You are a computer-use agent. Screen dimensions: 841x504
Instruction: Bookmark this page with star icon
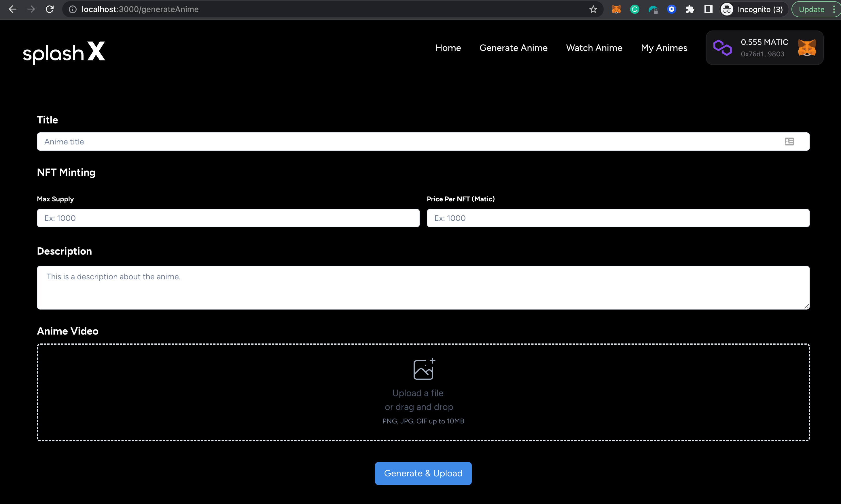pos(593,9)
